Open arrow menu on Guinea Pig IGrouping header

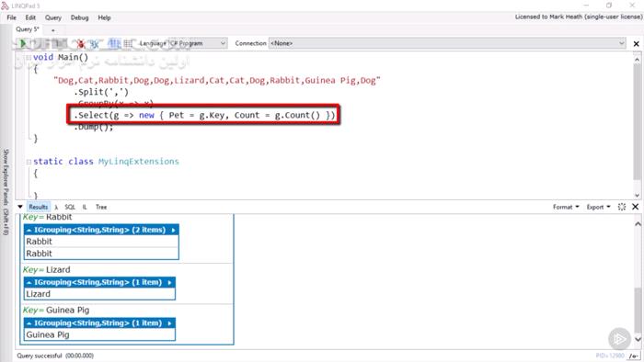pos(169,323)
